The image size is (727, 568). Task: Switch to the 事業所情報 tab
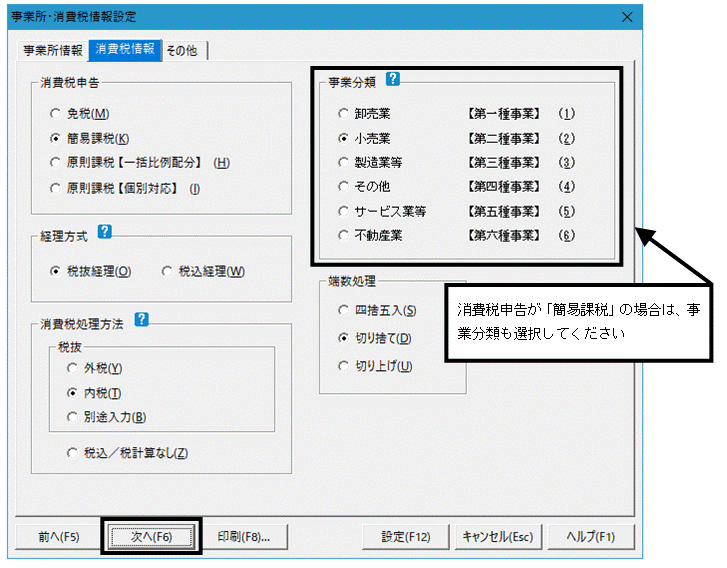pyautogui.click(x=52, y=50)
